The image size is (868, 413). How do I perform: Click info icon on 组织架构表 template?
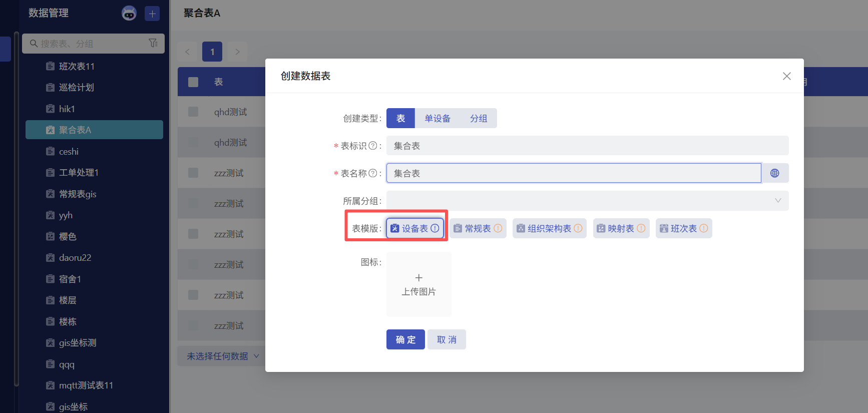point(578,228)
